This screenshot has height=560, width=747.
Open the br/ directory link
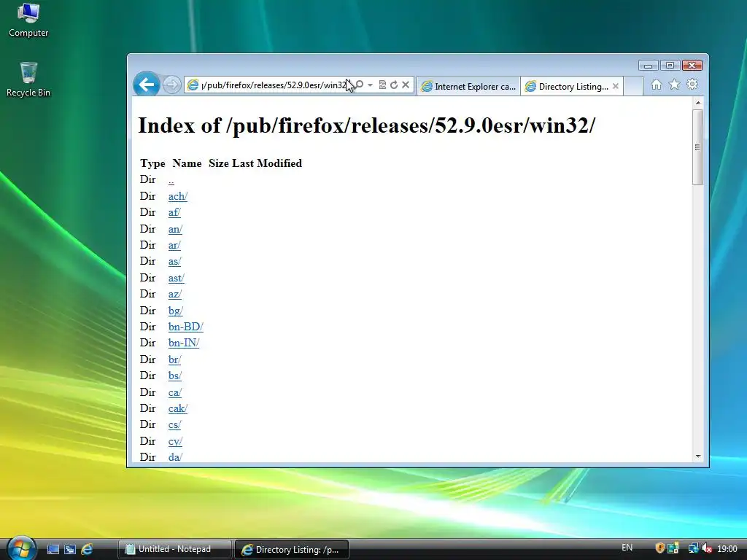coord(174,359)
